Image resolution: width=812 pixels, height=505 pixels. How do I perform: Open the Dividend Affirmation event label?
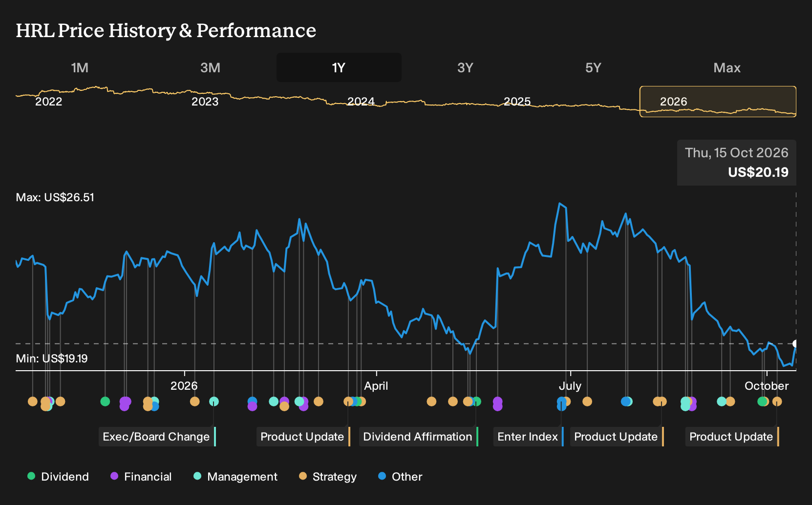click(x=418, y=437)
